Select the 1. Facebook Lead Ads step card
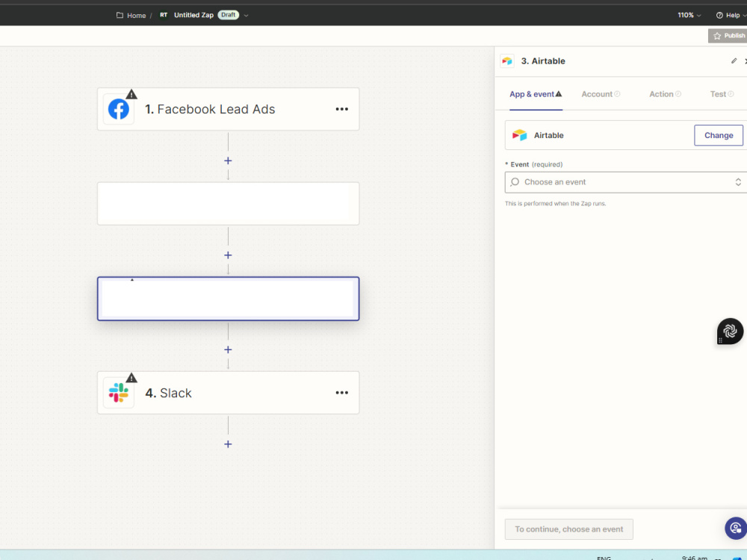 point(228,109)
